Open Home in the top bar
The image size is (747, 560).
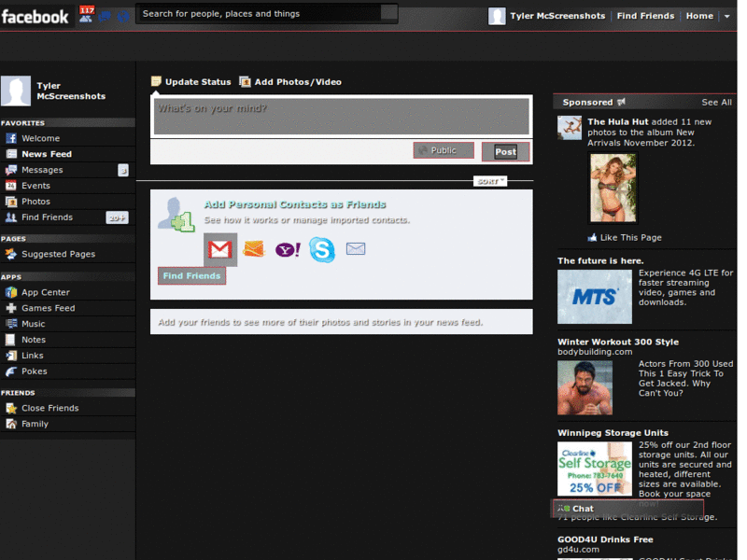click(699, 16)
